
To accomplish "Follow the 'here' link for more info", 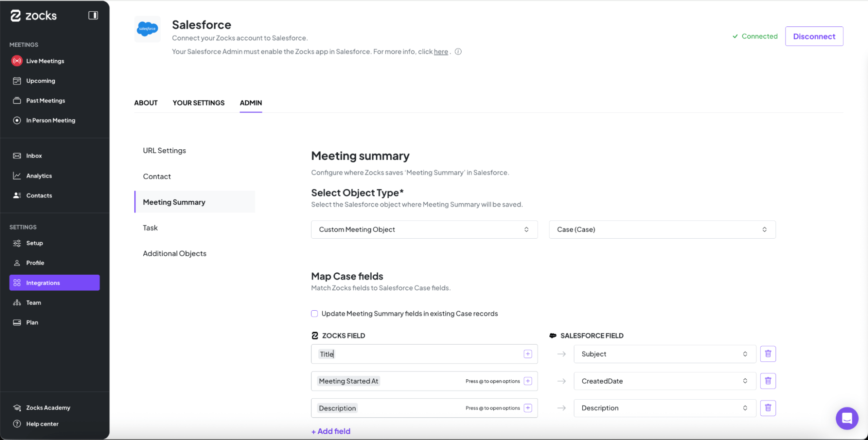I will click(441, 52).
